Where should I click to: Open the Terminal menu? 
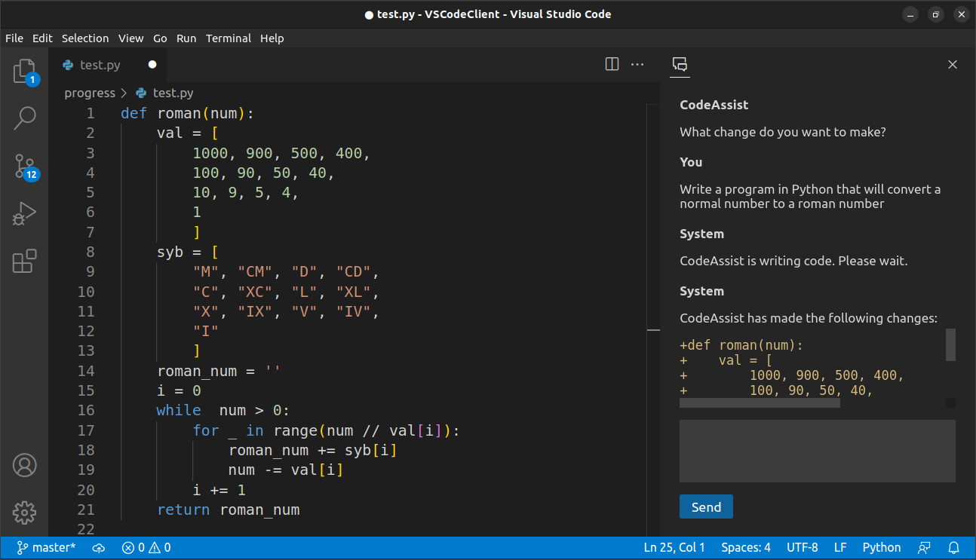pyautogui.click(x=228, y=38)
